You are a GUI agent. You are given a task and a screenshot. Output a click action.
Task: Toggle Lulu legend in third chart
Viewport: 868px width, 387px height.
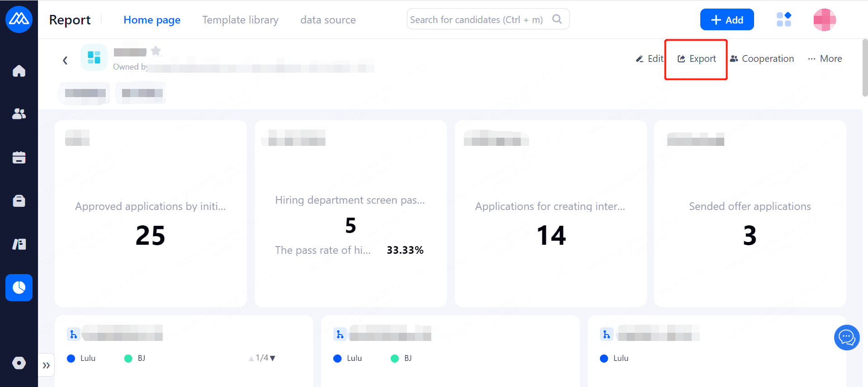[614, 358]
